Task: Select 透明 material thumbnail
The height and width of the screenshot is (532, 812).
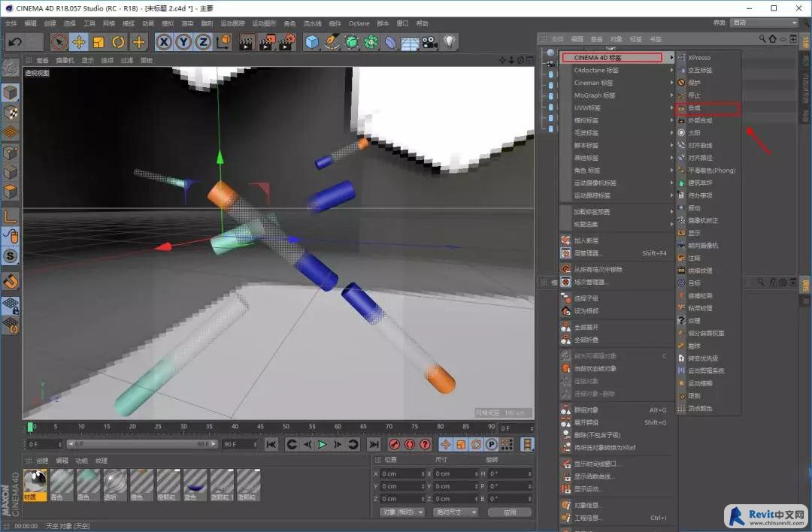Action: [115, 485]
